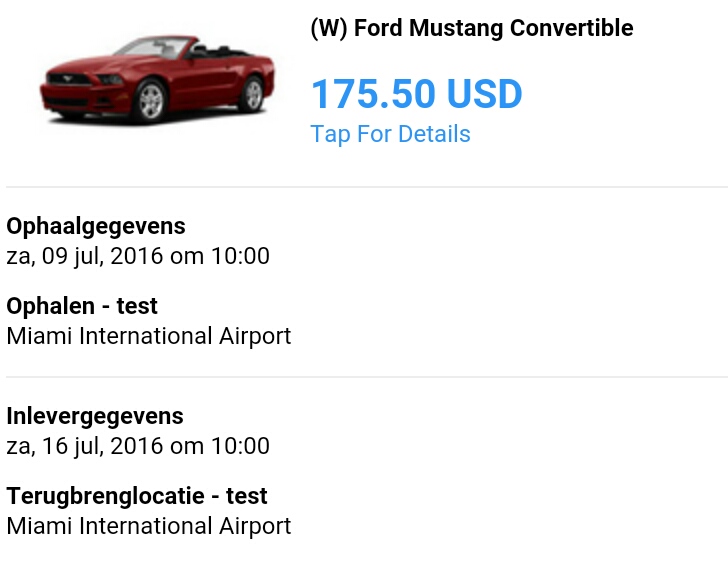
Task: Tap the 175.50 USD price
Action: pos(416,94)
